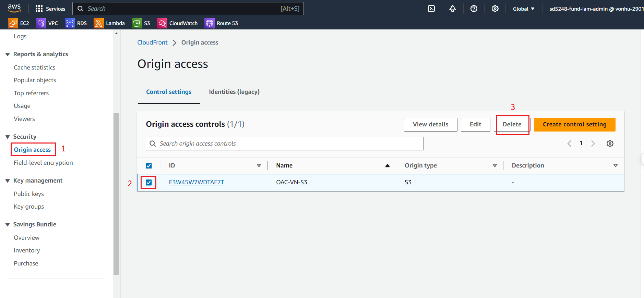Open the Route 53 shortcut icon

click(x=210, y=23)
